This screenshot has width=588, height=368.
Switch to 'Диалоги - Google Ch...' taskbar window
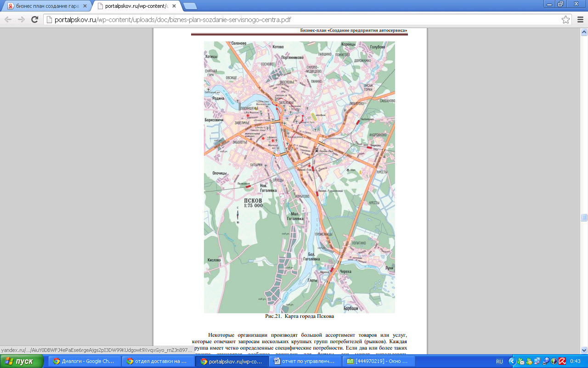tap(84, 361)
